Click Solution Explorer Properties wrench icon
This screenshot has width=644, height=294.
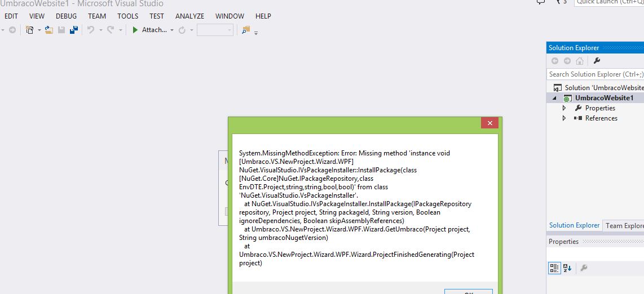(x=597, y=61)
